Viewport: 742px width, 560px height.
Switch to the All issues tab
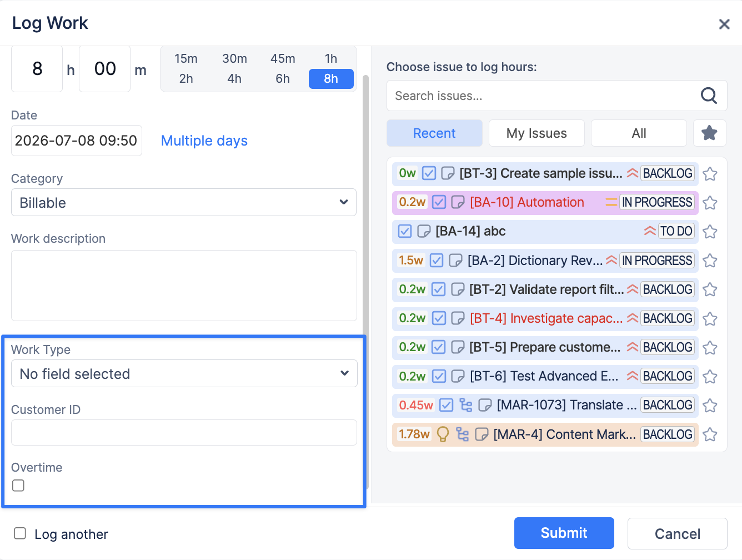pyautogui.click(x=639, y=133)
